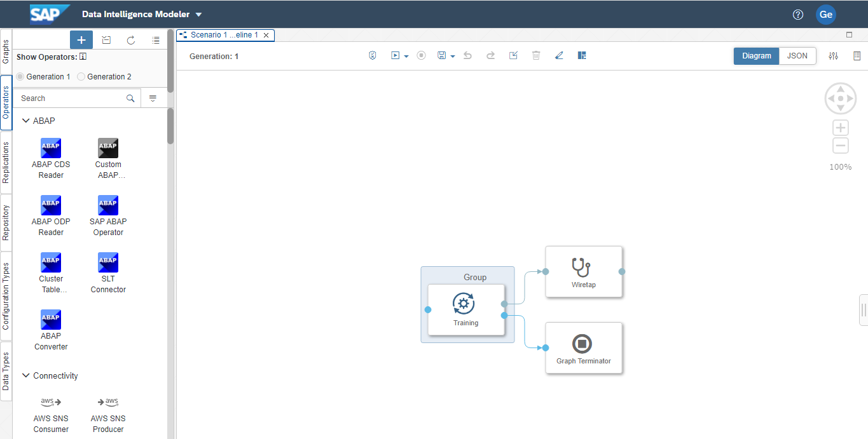Image resolution: width=868 pixels, height=439 pixels.
Task: Open the help question mark icon
Action: [x=798, y=15]
